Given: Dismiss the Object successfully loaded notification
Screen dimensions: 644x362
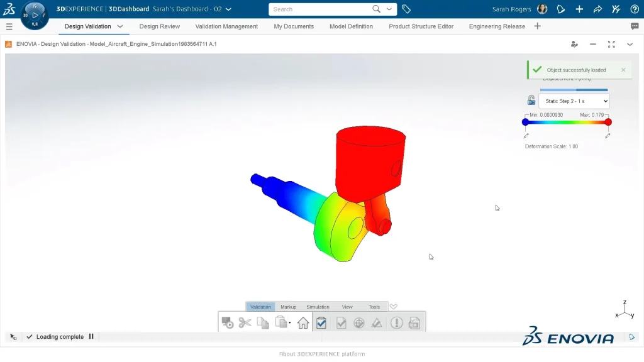Looking at the screenshot, I should click(x=623, y=70).
